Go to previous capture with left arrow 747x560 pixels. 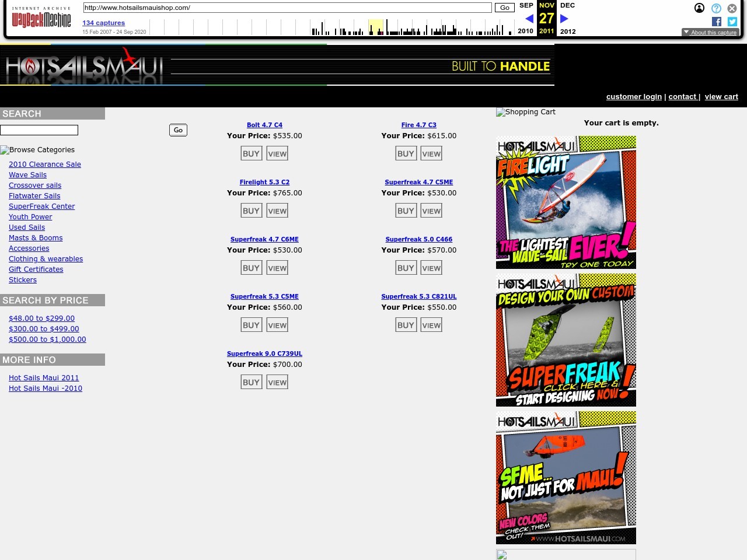529,19
